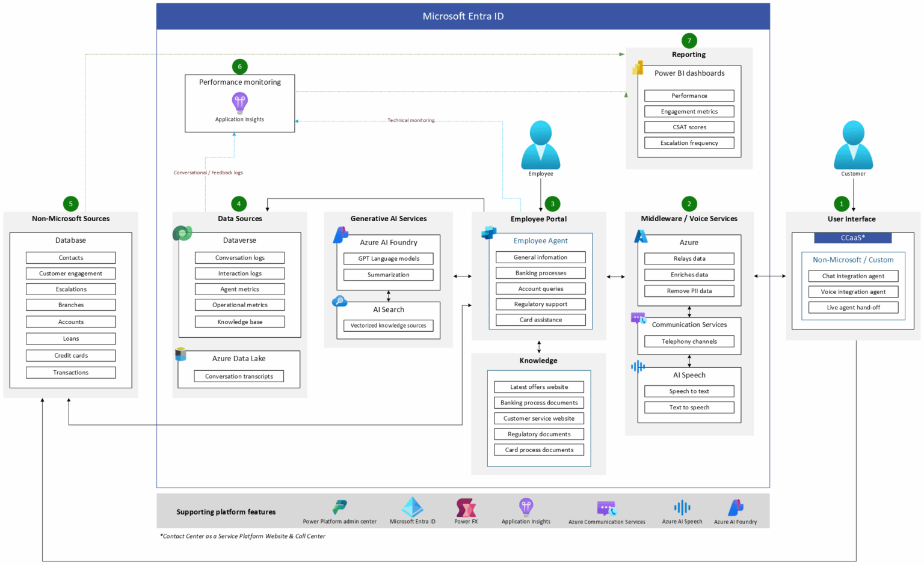Select the Application Insights icon in Performance monitoring
924x565 pixels.
coord(239,103)
